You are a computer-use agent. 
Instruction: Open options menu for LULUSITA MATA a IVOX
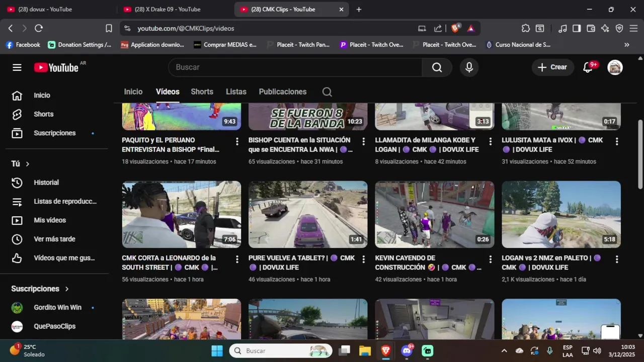coord(617,142)
